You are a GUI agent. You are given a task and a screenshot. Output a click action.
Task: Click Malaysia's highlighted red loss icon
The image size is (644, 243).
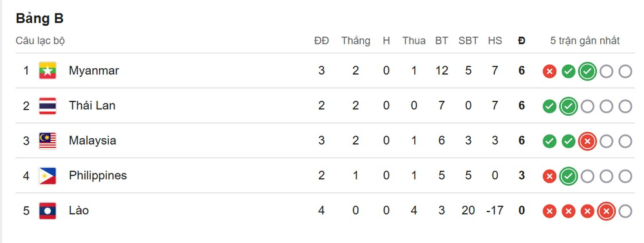coord(587,141)
